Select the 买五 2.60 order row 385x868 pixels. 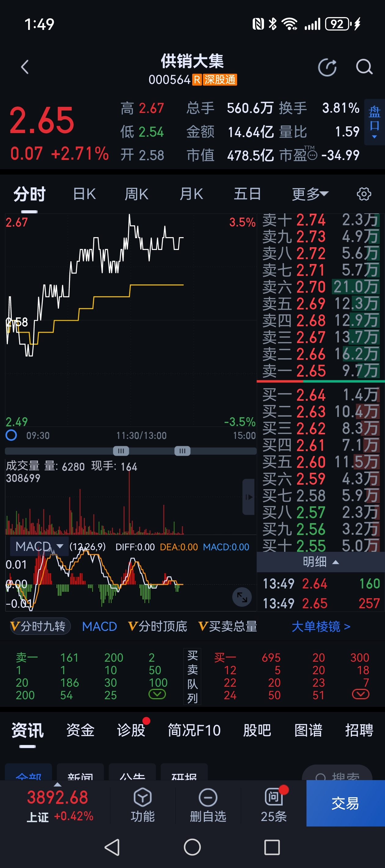click(x=321, y=462)
